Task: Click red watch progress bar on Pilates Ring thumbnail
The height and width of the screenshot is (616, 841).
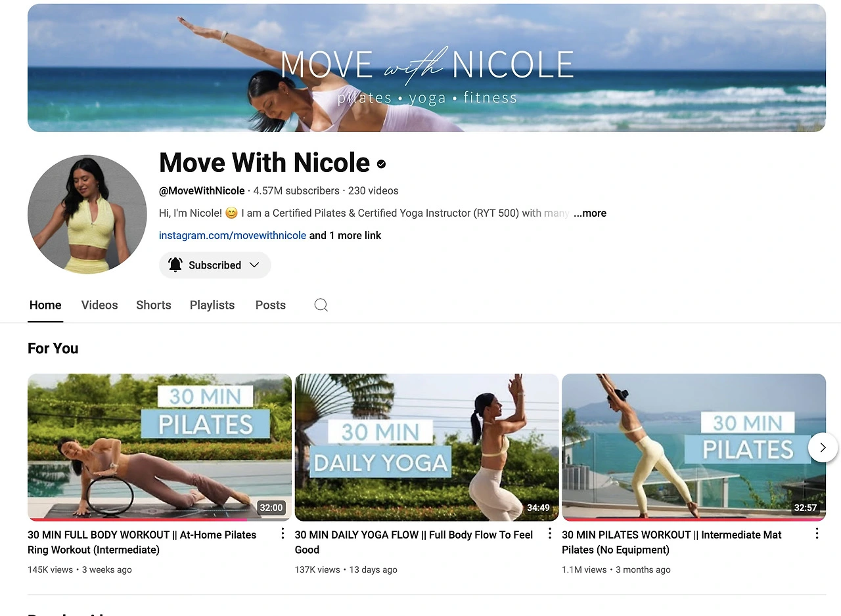Action: [137, 519]
